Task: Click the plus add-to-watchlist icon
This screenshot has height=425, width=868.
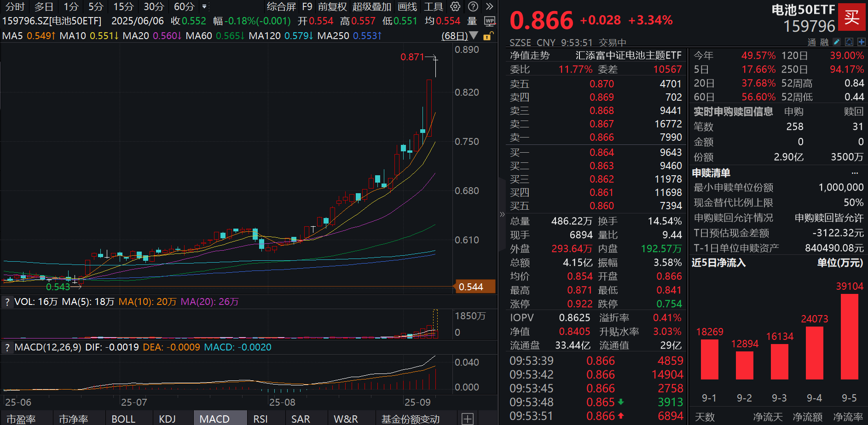Action: pyautogui.click(x=862, y=41)
